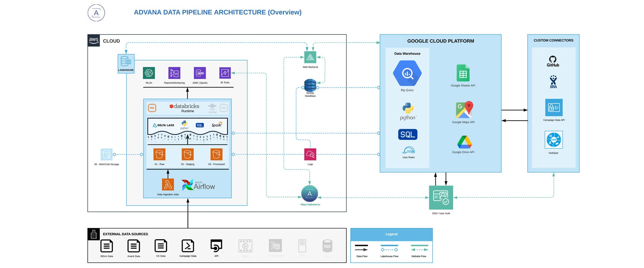Click the Apache Airflow logo

(198, 185)
